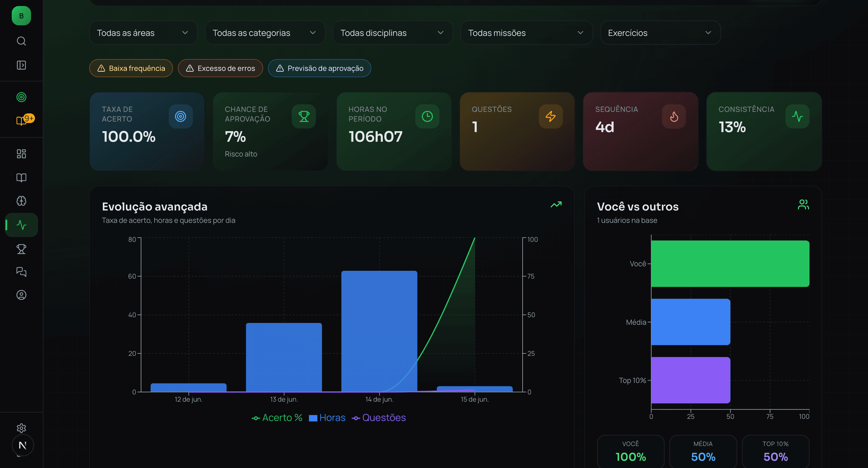Click the 106h07 hours value

pyautogui.click(x=375, y=137)
